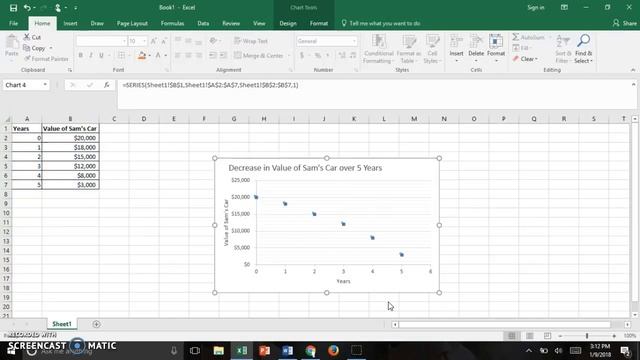Switch to the Insert tab
This screenshot has width=640, height=360.
(70, 24)
